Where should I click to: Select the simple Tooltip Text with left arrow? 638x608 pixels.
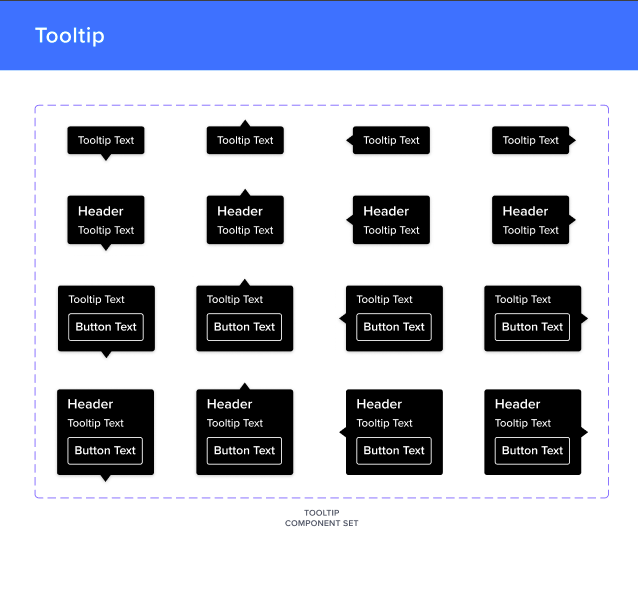[391, 140]
